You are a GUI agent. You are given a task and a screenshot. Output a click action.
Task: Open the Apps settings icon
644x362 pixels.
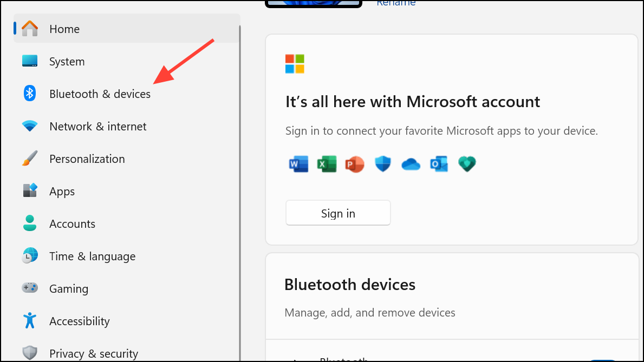30,191
